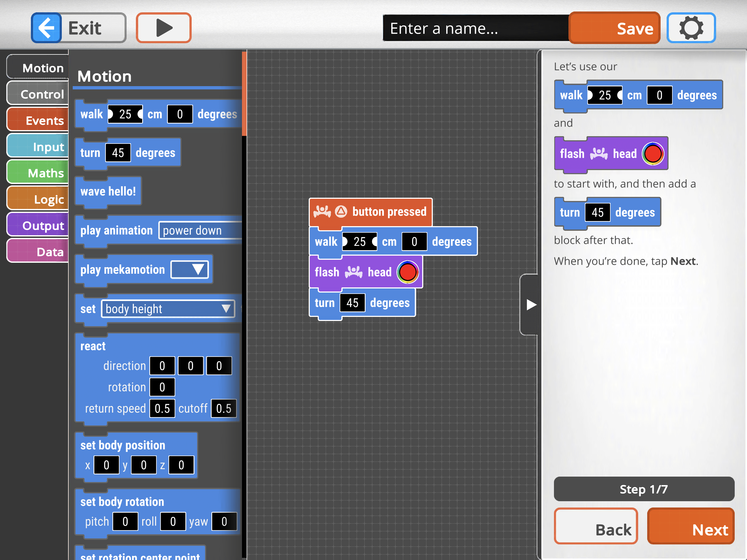Go back to the previous tutorial step

pyautogui.click(x=596, y=526)
